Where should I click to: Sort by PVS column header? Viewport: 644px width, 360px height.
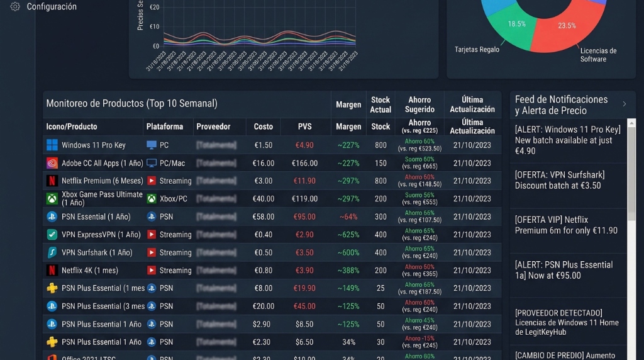click(305, 127)
